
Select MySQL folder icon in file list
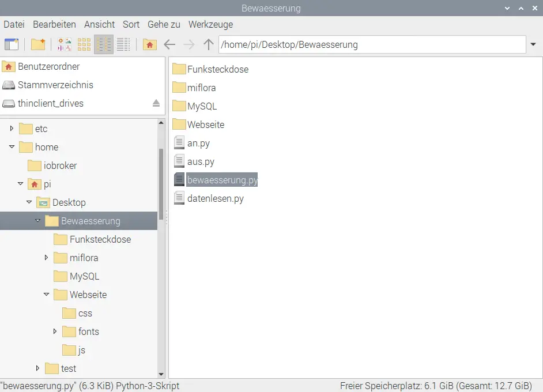(x=179, y=105)
